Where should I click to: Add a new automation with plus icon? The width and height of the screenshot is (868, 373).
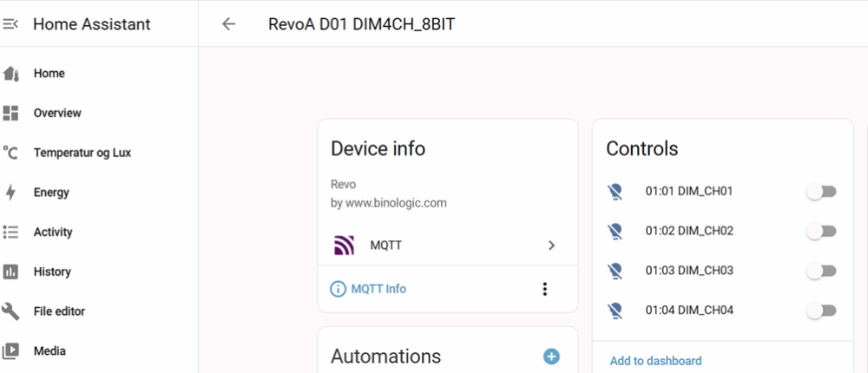pyautogui.click(x=551, y=356)
